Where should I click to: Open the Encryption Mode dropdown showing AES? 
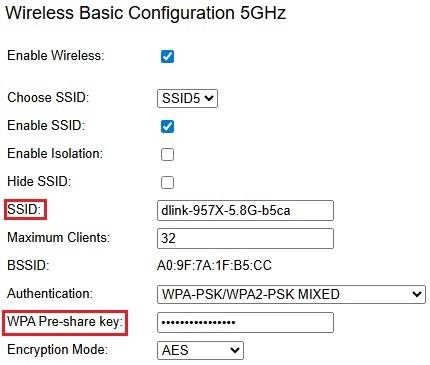point(200,350)
